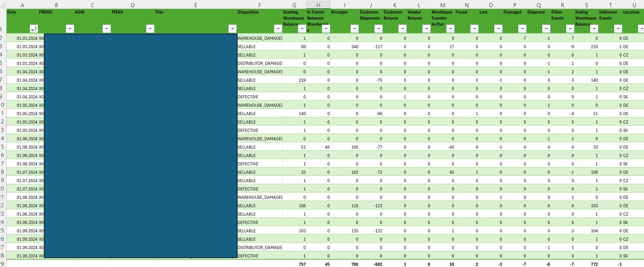
Task: Select the Customer Shipments cell showing -117
Action: coord(371,46)
